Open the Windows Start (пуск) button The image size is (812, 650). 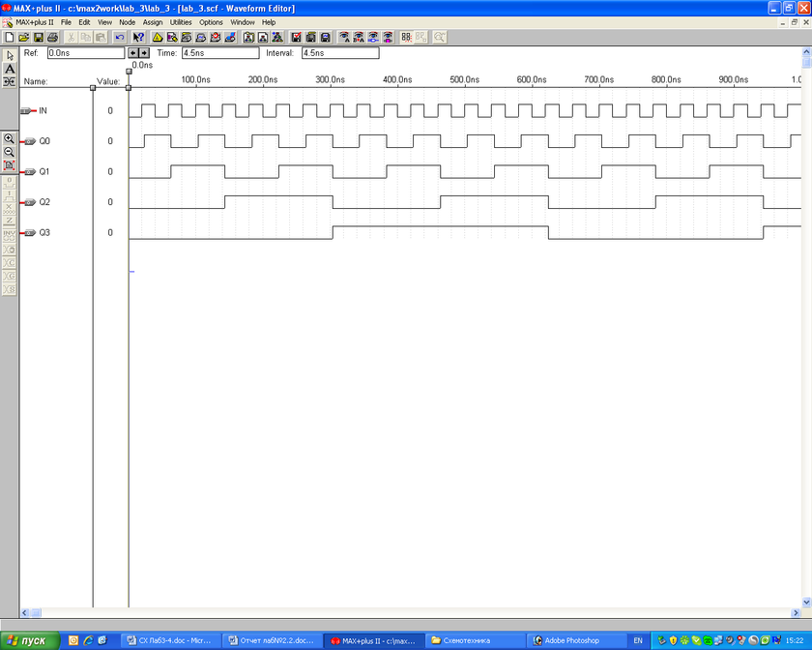coord(30,640)
